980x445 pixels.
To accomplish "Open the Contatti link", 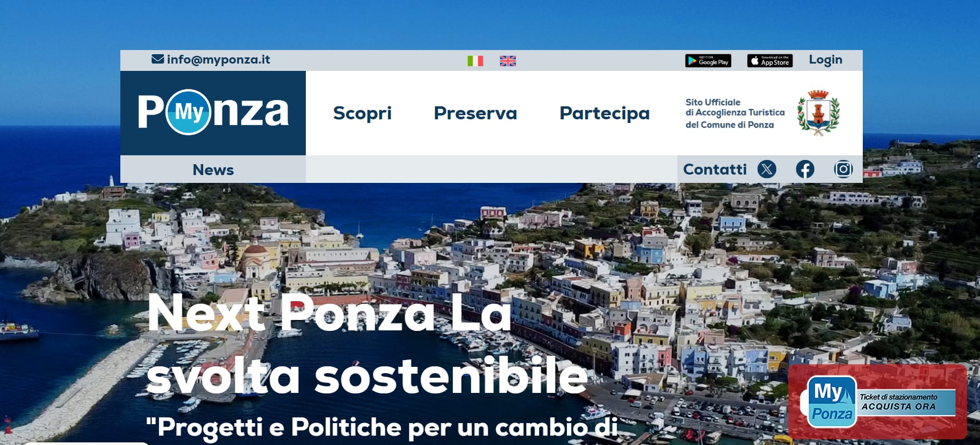I will [715, 169].
